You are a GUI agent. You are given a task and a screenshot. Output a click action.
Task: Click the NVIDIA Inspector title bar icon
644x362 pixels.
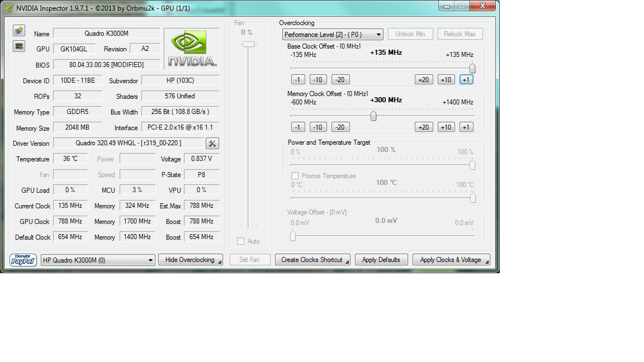[8, 8]
